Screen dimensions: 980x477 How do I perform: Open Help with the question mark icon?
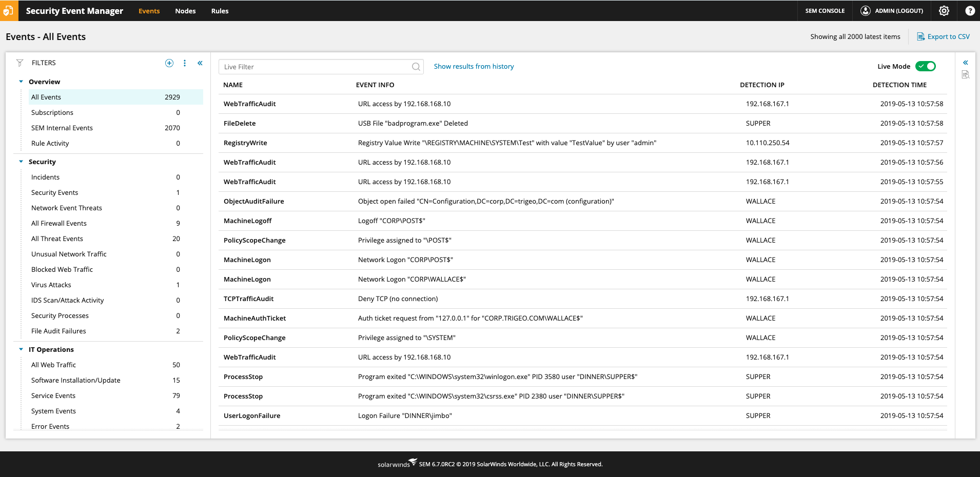tap(970, 11)
